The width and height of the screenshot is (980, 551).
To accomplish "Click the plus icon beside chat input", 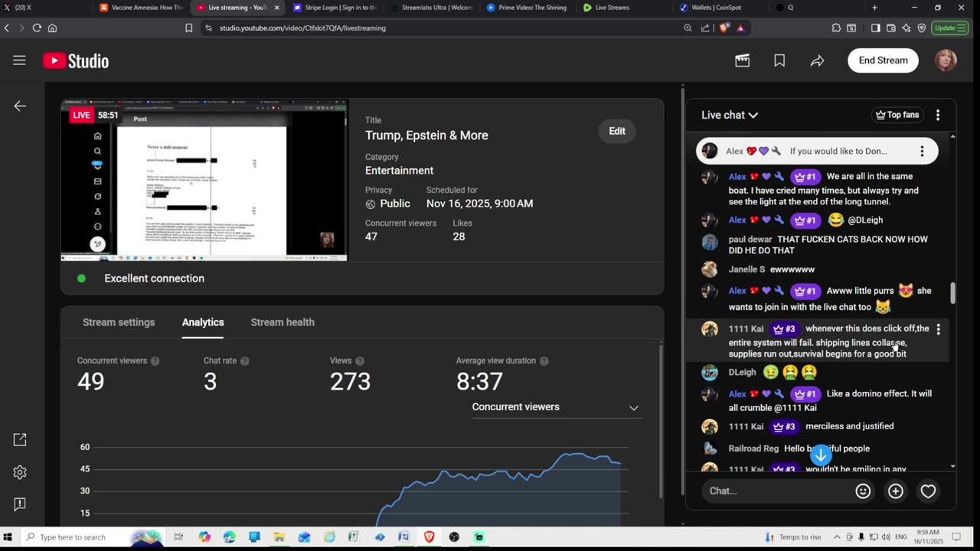I will [x=896, y=491].
